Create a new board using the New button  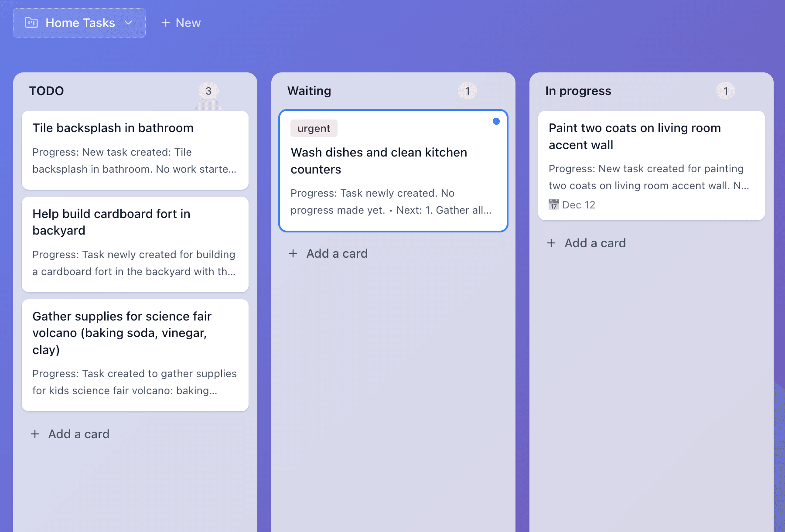point(181,23)
